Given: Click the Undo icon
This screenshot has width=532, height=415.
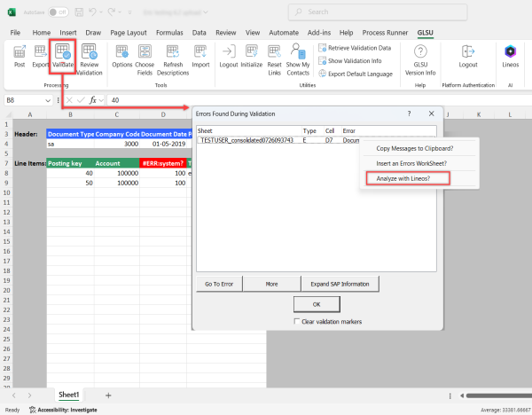Looking at the screenshot, I should click(x=92, y=12).
